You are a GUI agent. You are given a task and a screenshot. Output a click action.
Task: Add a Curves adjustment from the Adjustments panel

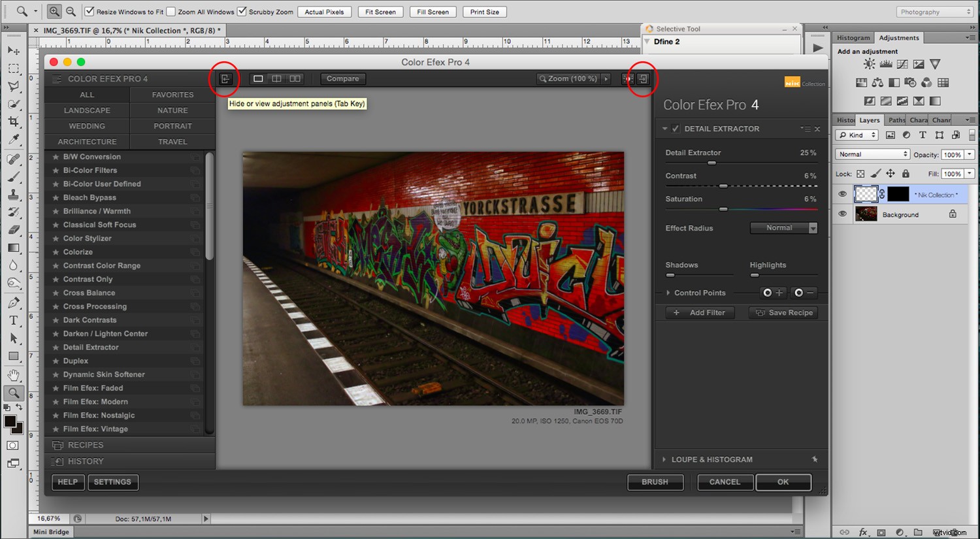tap(902, 63)
